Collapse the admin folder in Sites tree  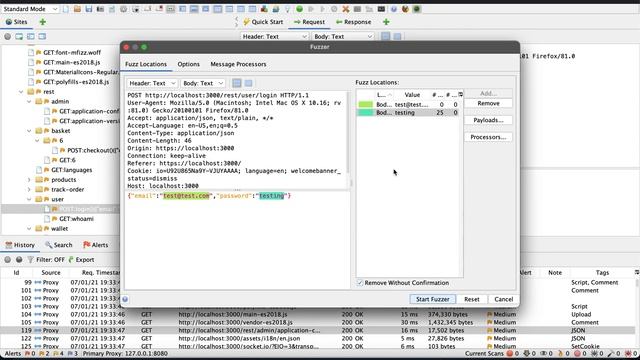pyautogui.click(x=29, y=102)
